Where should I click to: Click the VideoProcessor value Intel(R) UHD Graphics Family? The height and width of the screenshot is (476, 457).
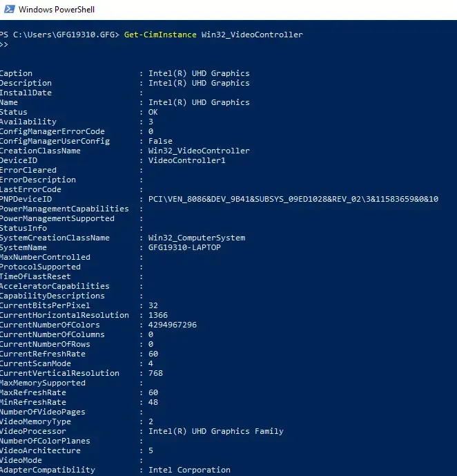tap(216, 431)
